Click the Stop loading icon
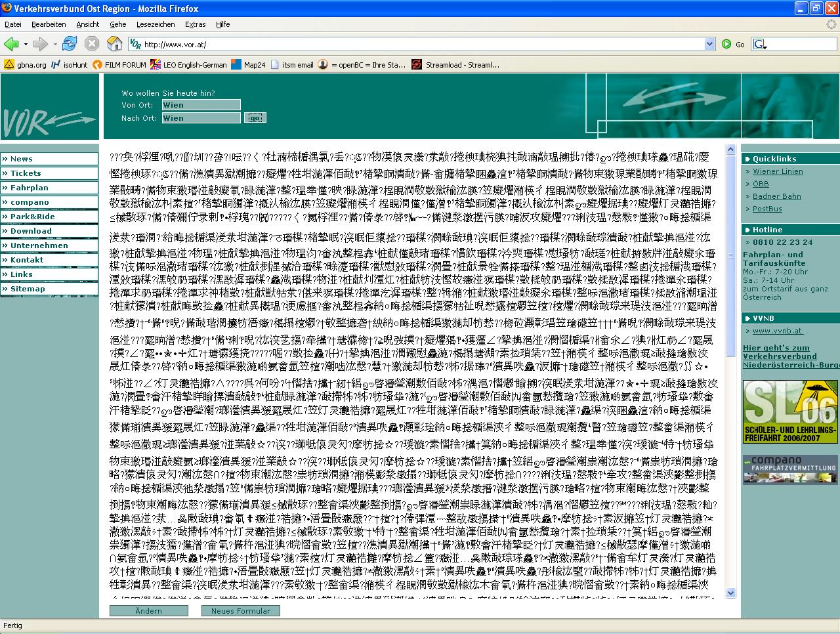 pos(92,44)
